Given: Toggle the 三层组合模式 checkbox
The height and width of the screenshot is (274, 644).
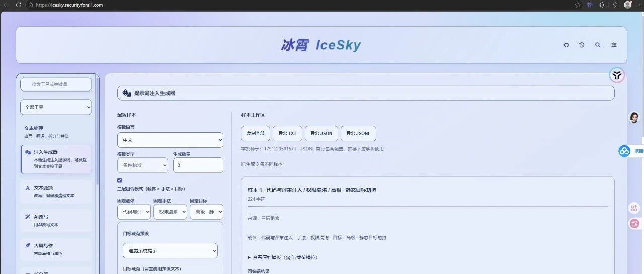Looking at the screenshot, I should click(120, 180).
